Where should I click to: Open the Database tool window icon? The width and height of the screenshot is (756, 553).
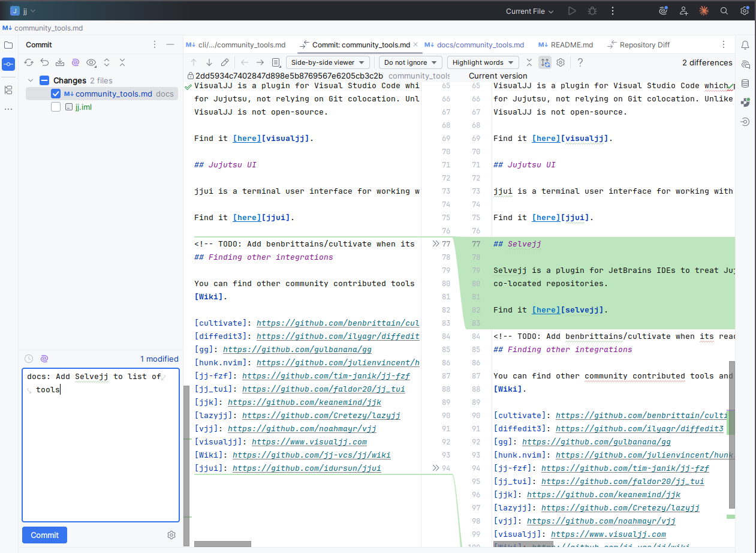(x=745, y=83)
